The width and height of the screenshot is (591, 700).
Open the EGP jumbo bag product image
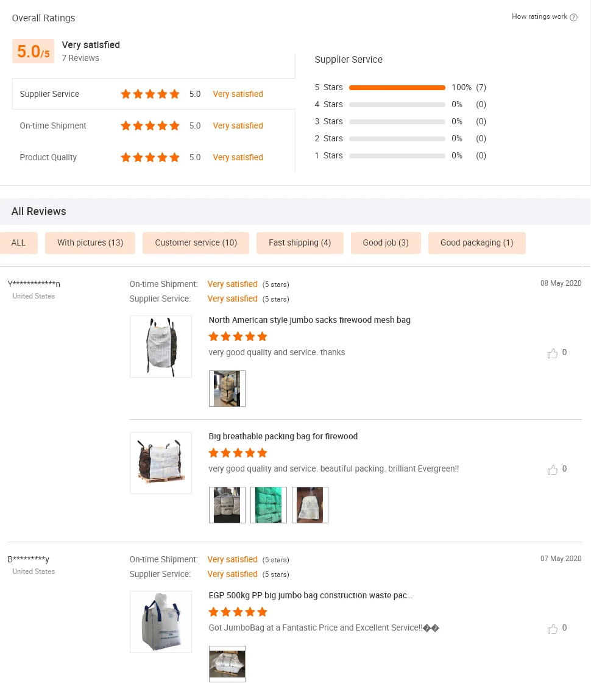161,621
